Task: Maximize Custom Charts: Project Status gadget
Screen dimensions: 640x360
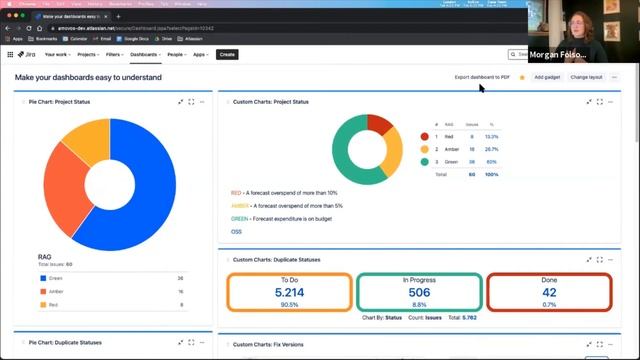Action: pyautogui.click(x=600, y=102)
